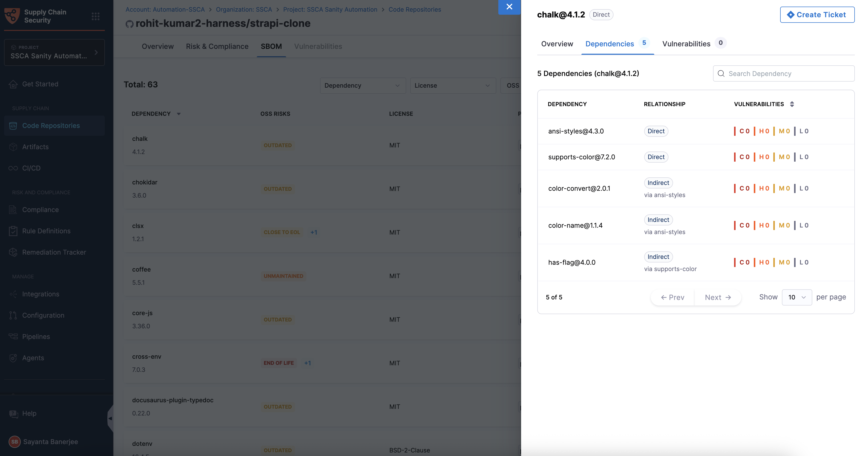Sort by the Vulnerabilities column arrows
Image resolution: width=868 pixels, height=456 pixels.
pos(792,104)
